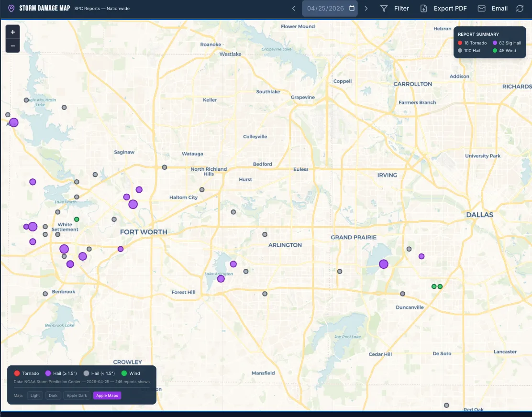Select gray hail marker northwest of Arlington label
532x417 pixels.
click(265, 234)
